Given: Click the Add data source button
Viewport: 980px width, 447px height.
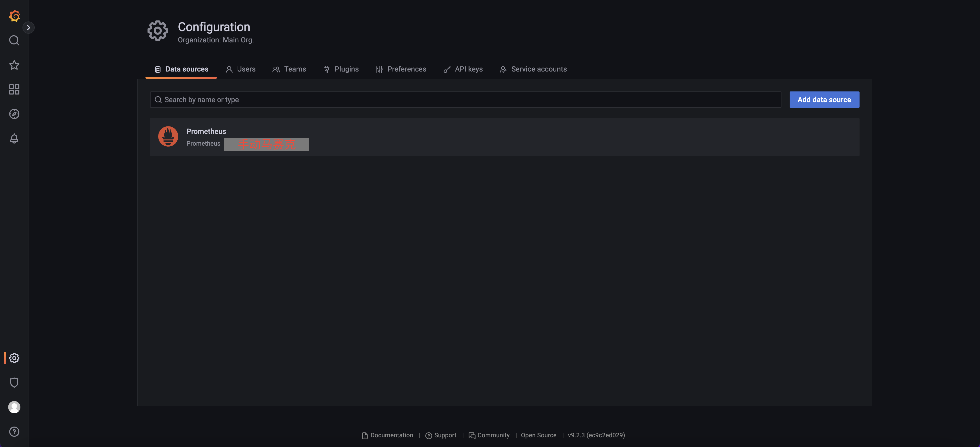Looking at the screenshot, I should coord(824,99).
